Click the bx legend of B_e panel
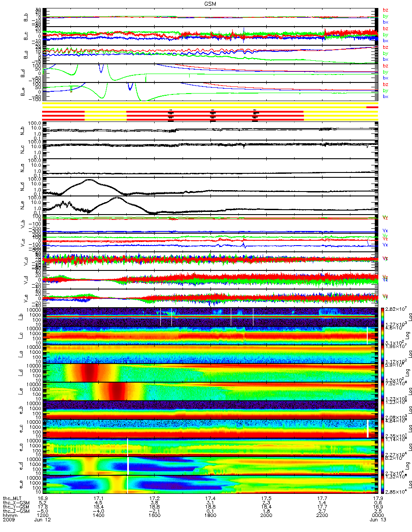The width and height of the screenshot is (412, 532). 385,96
